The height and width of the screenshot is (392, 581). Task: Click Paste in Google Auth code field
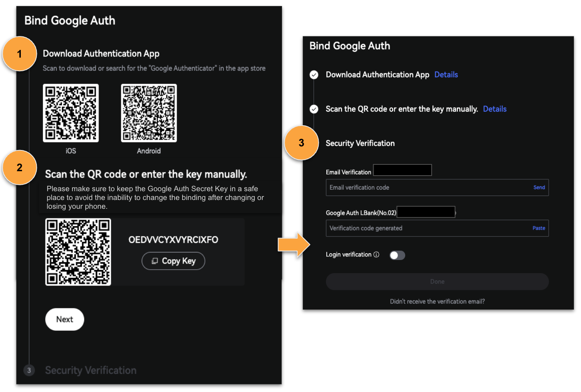pyautogui.click(x=539, y=228)
